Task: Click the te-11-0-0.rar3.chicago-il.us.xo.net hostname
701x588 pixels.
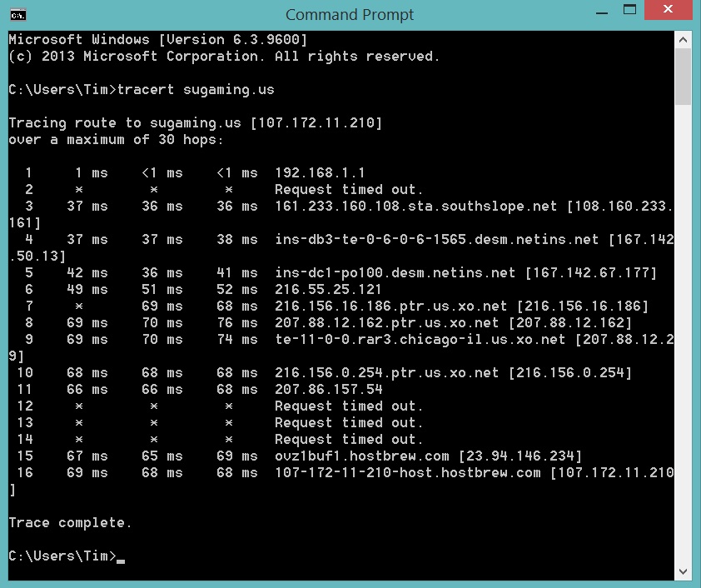Action: tap(420, 339)
